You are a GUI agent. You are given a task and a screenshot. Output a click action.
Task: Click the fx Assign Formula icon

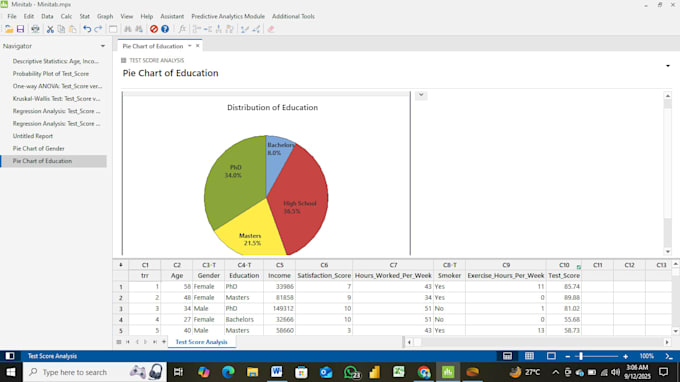(x=182, y=29)
